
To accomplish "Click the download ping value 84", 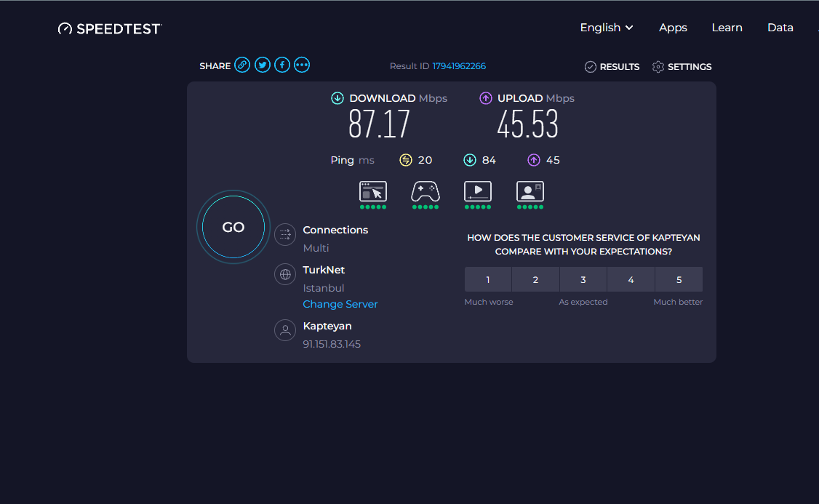I will pos(489,160).
